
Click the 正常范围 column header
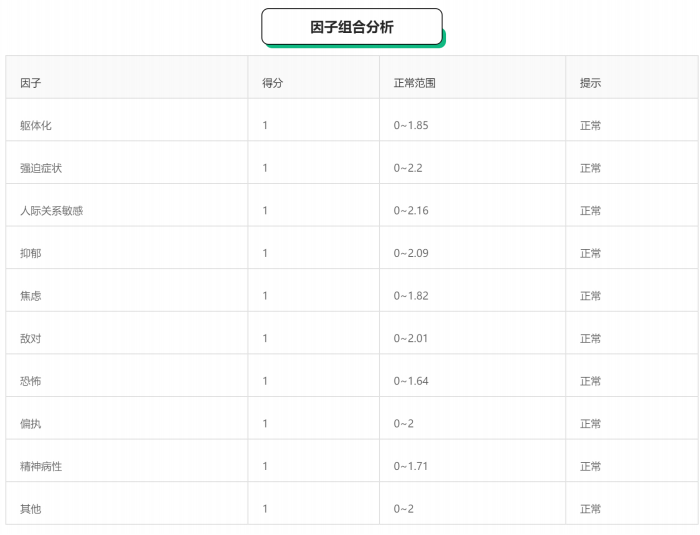414,83
